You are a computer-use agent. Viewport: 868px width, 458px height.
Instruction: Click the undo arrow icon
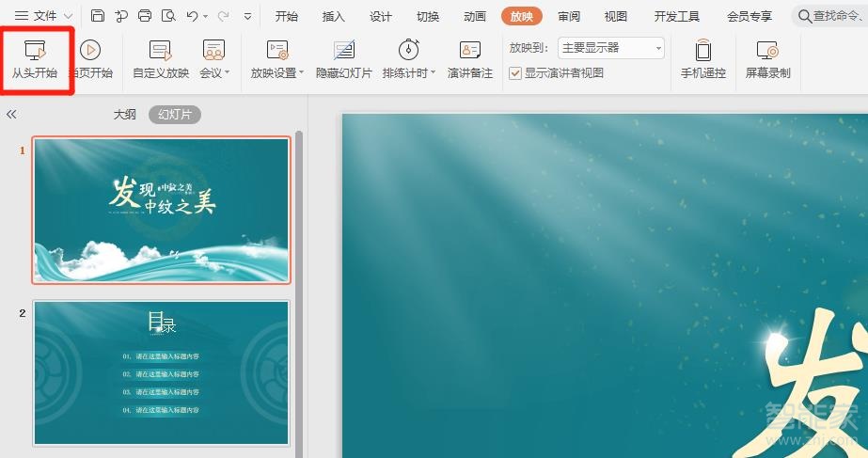(192, 16)
